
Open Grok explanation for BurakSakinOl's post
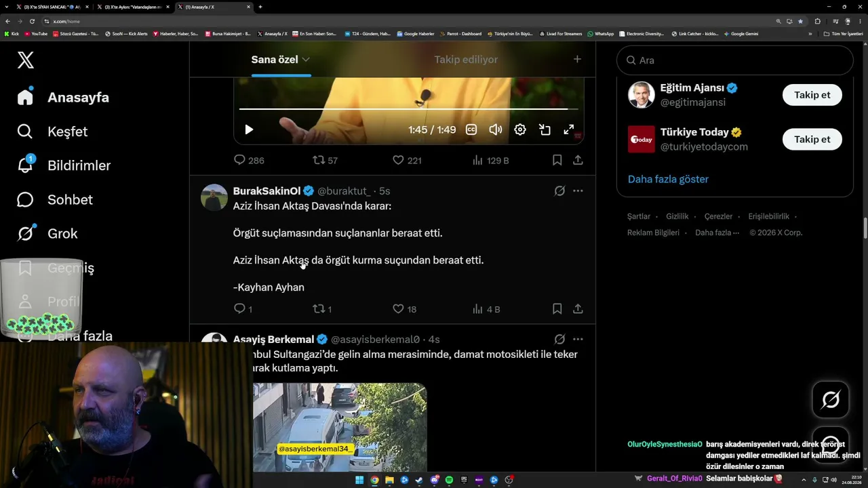pyautogui.click(x=559, y=191)
